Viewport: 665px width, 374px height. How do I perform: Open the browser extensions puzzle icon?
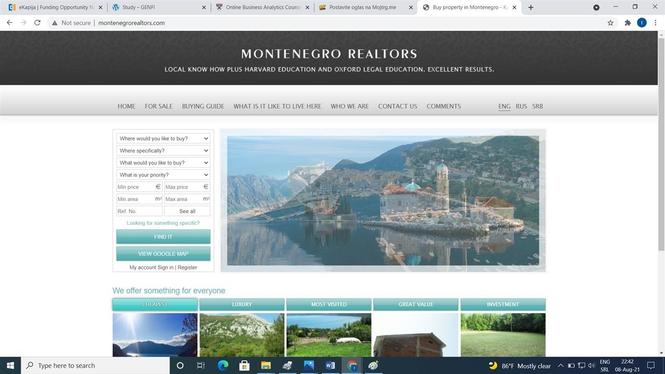[x=627, y=23]
